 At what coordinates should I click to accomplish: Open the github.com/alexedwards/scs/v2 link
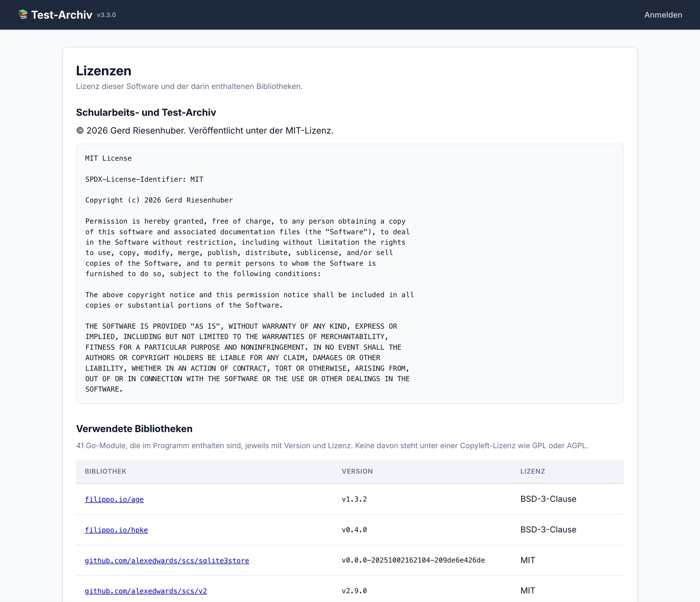tap(146, 591)
